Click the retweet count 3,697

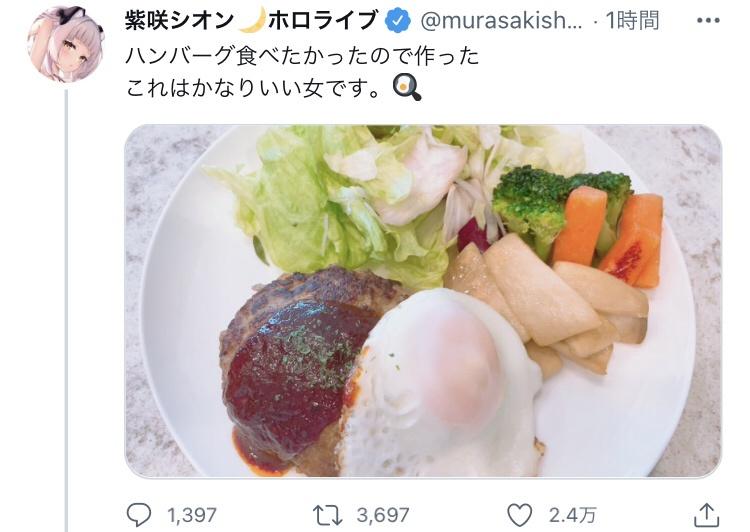click(x=383, y=515)
